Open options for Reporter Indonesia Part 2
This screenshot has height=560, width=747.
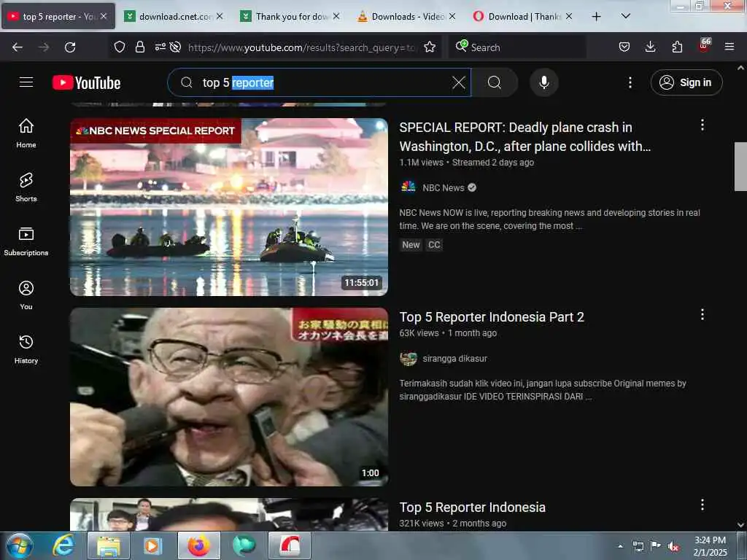703,314
